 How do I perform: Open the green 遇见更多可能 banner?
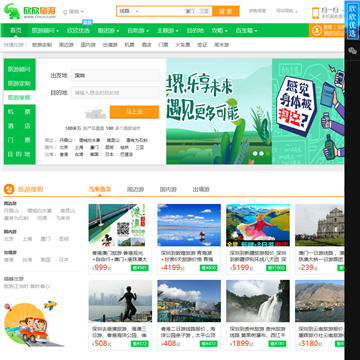point(219,111)
